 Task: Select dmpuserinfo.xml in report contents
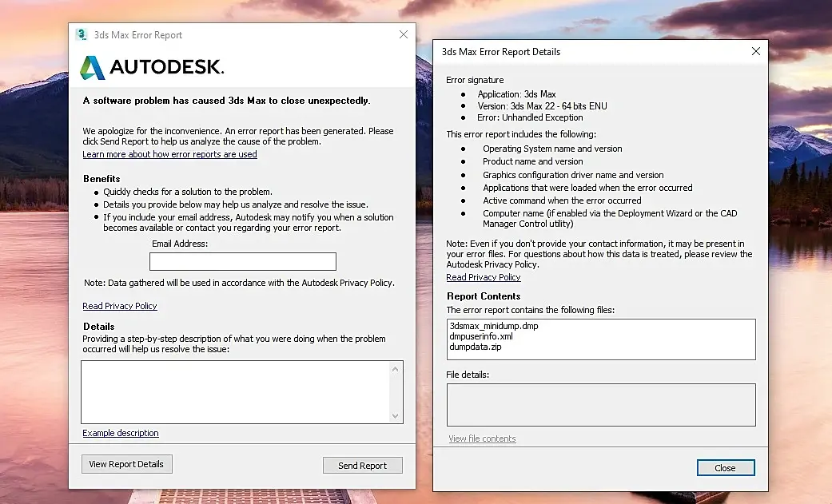(481, 336)
